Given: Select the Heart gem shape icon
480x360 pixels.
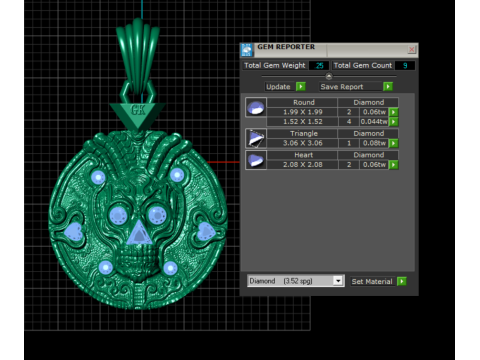Looking at the screenshot, I should point(256,160).
